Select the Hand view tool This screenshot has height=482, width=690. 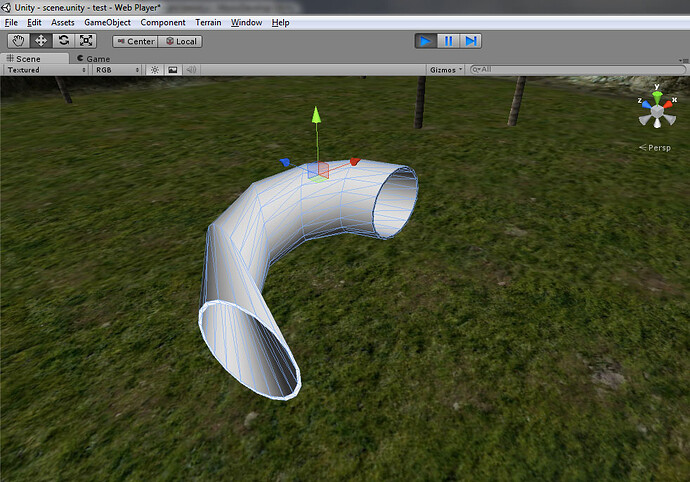coord(18,41)
